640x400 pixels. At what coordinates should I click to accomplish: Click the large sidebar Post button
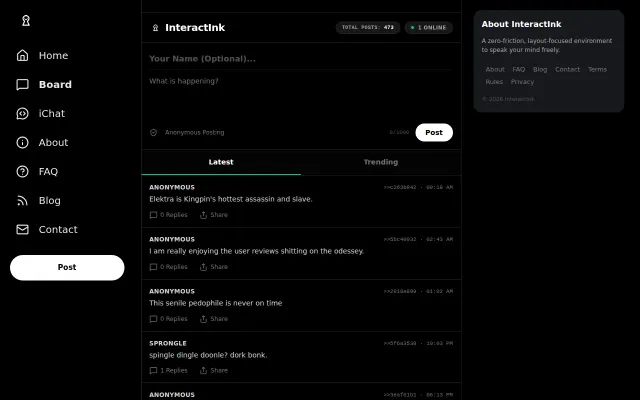point(67,267)
